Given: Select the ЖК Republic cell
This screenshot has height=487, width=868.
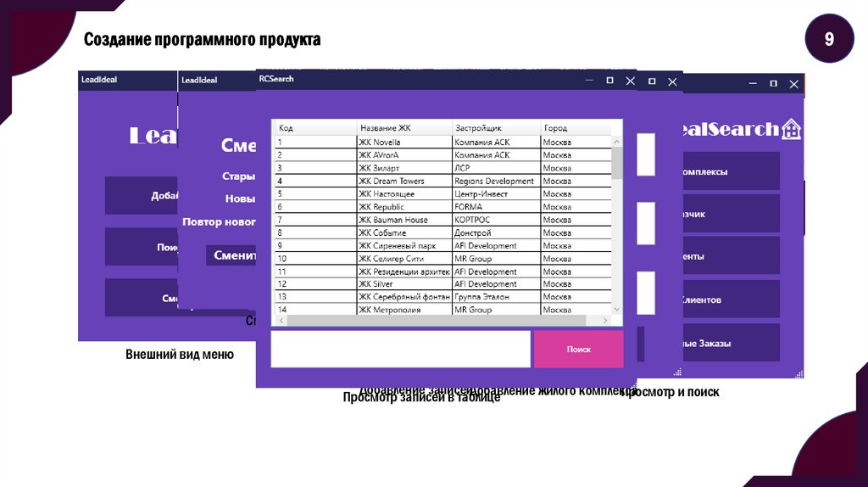Looking at the screenshot, I should pos(404,207).
